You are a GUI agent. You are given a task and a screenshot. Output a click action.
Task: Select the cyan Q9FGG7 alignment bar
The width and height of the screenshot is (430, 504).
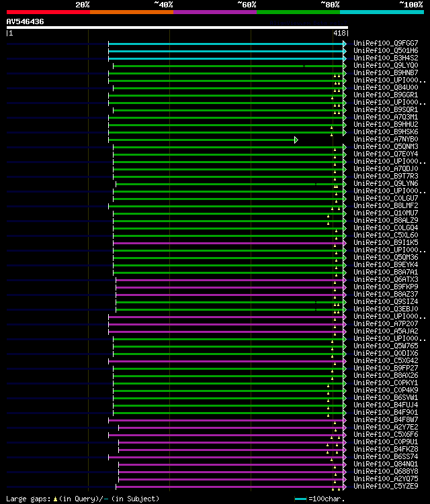click(x=226, y=44)
